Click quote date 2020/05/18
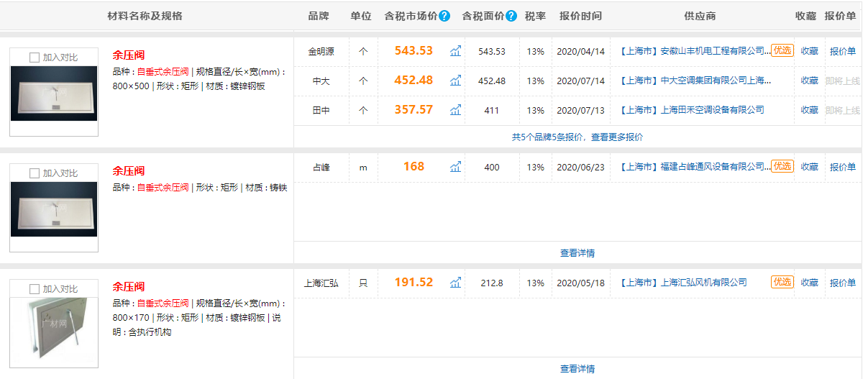Screen dimensions: 868x379 (x=580, y=283)
